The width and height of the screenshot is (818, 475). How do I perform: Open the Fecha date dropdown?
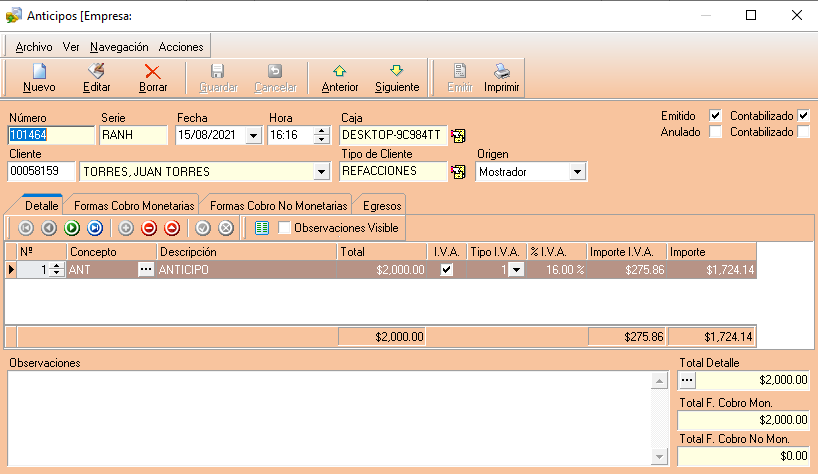click(252, 136)
